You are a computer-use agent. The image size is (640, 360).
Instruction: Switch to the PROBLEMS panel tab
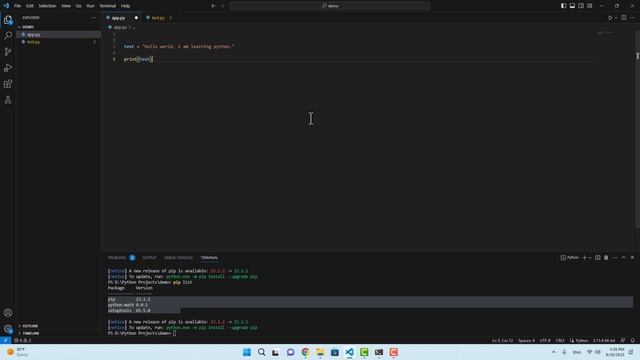[x=117, y=258]
